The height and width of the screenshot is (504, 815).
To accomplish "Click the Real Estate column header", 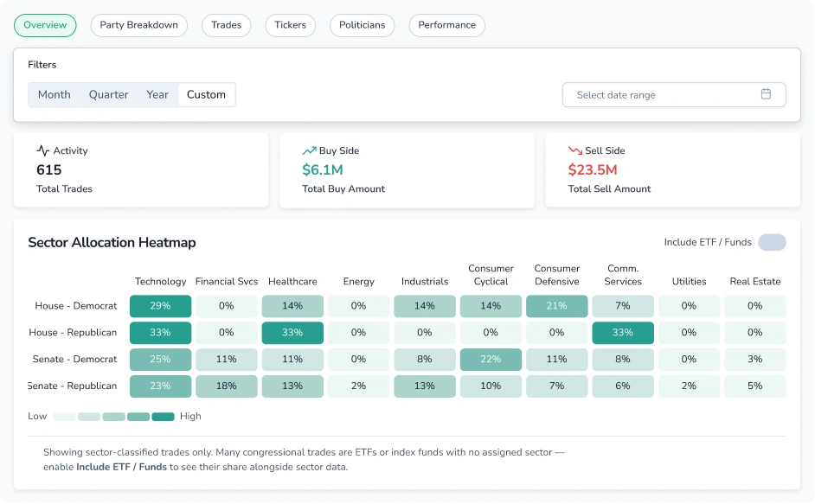I will click(754, 282).
